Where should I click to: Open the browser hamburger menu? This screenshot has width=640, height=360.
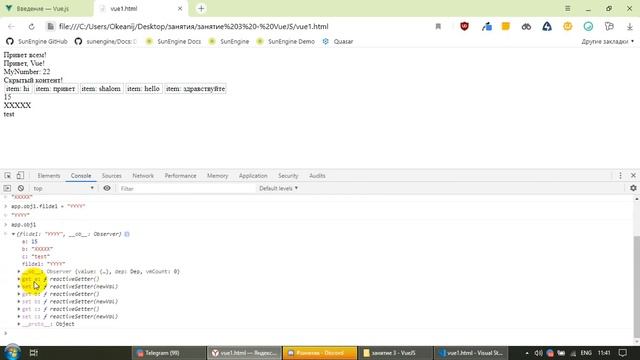[x=567, y=9]
